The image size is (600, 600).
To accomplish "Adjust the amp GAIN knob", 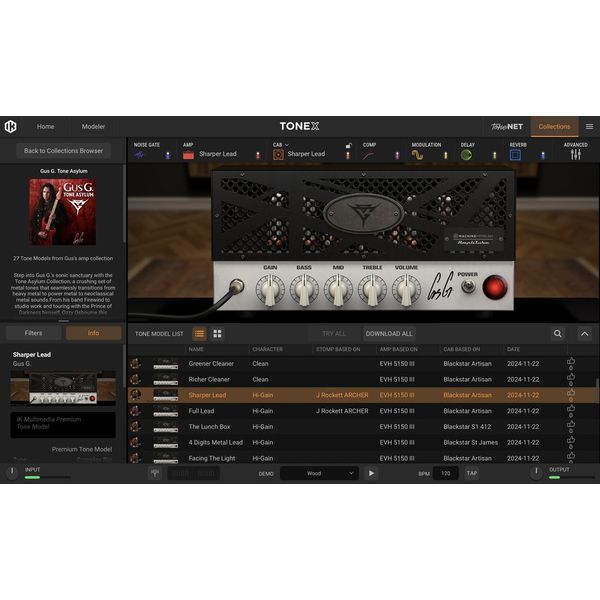I will click(x=270, y=289).
